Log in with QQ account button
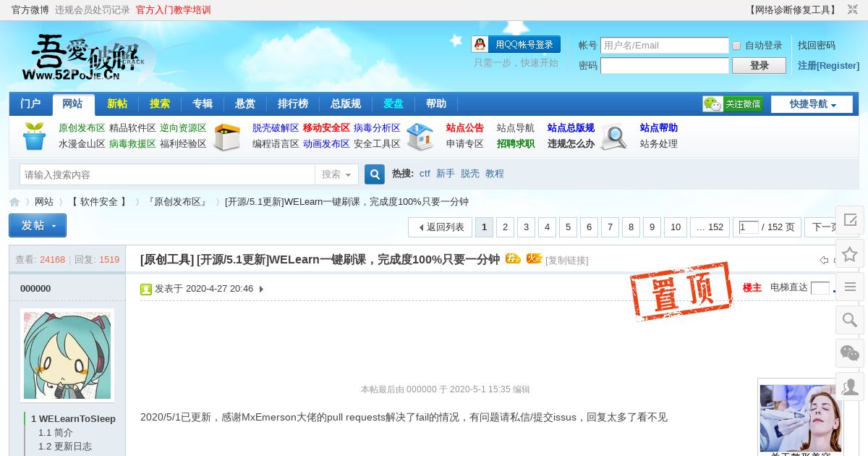868x456 pixels. (x=516, y=44)
